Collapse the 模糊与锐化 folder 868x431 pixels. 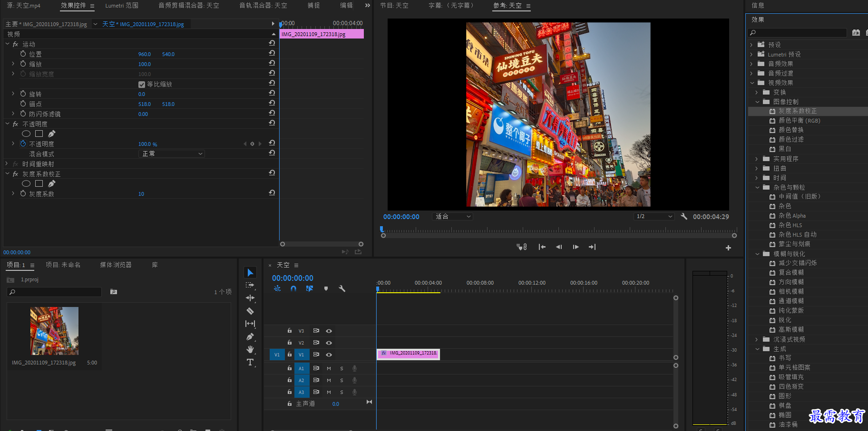(757, 254)
